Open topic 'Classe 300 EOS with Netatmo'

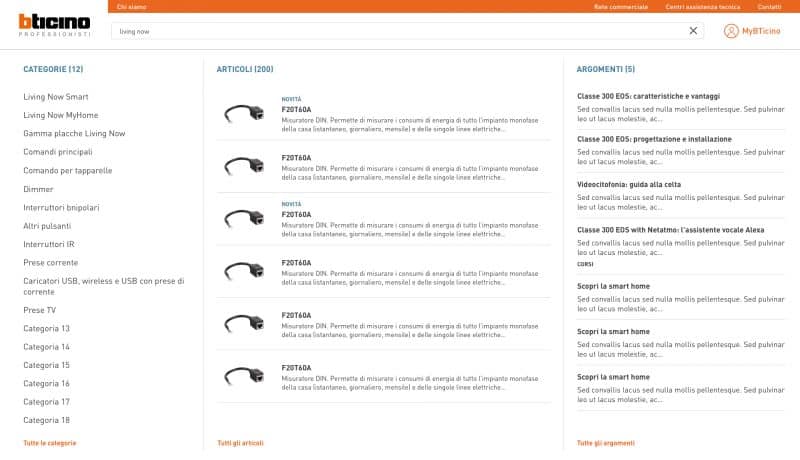coord(670,229)
